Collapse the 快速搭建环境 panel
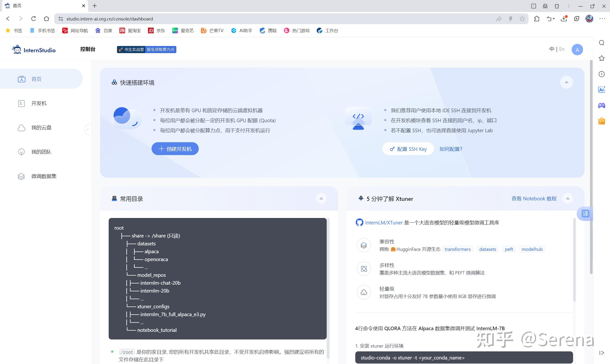This screenshot has height=364, width=610. pyautogui.click(x=566, y=82)
